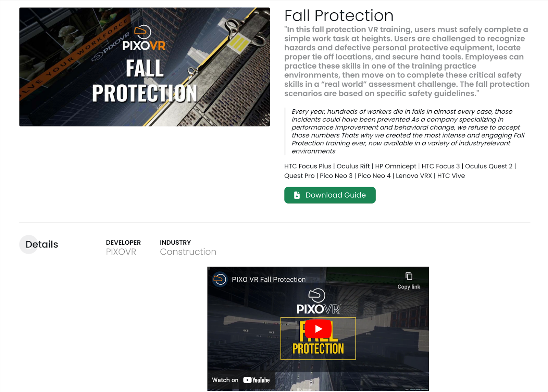Click the YouTube logo in Watch on

click(257, 380)
